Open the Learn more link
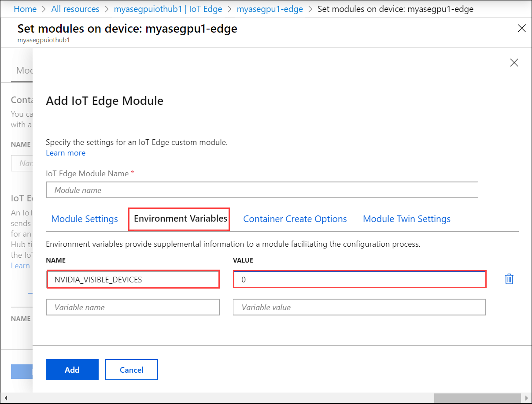 click(66, 152)
